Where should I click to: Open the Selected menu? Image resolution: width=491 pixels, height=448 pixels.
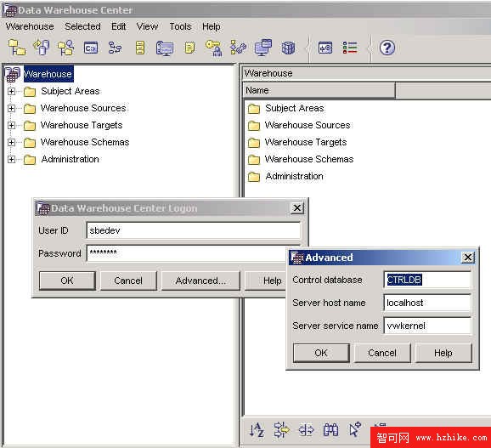pyautogui.click(x=82, y=26)
